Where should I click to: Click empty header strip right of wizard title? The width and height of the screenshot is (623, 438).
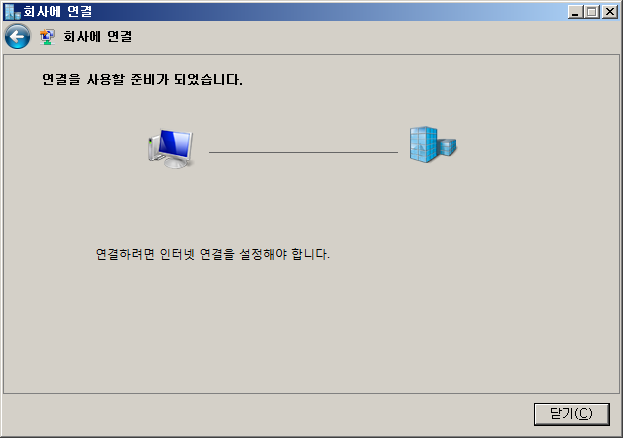coord(373,37)
